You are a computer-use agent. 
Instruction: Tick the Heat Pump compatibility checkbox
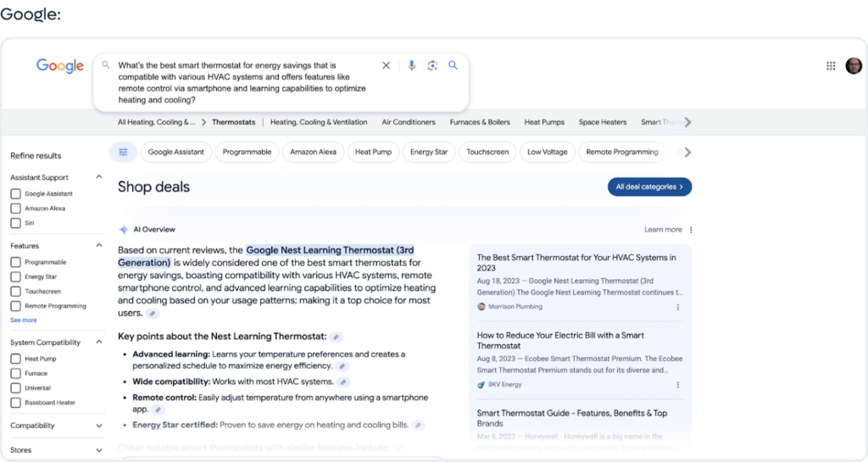(16, 359)
